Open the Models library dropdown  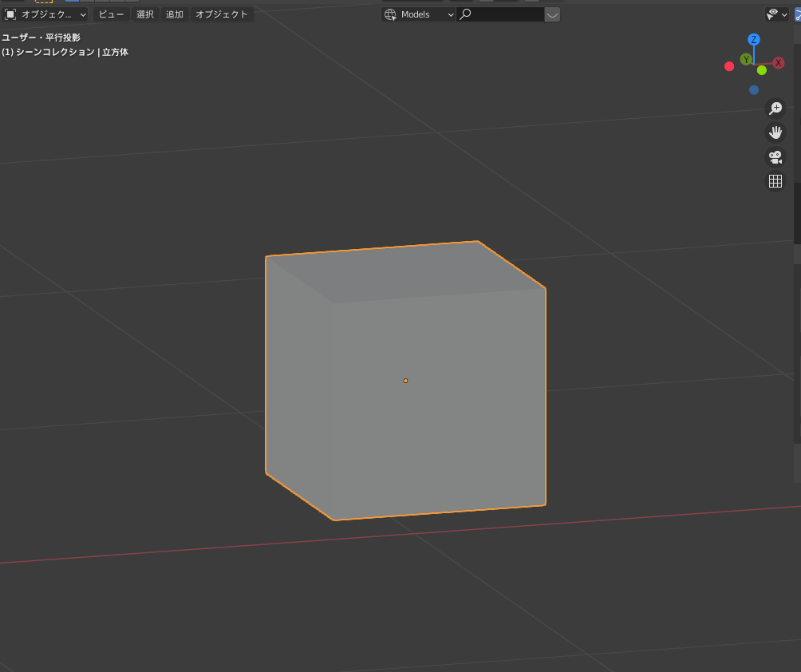point(418,14)
